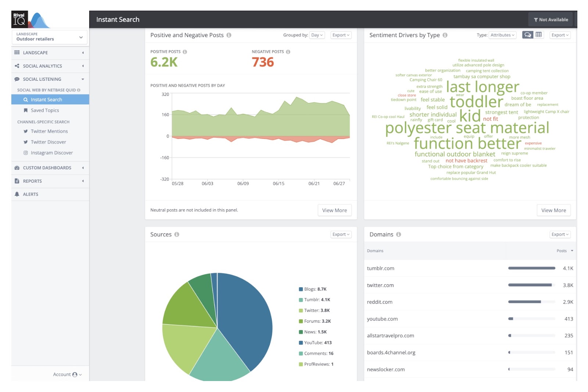
Task: Keep word cloud view enabled for Sentiment Drivers
Action: pyautogui.click(x=528, y=35)
